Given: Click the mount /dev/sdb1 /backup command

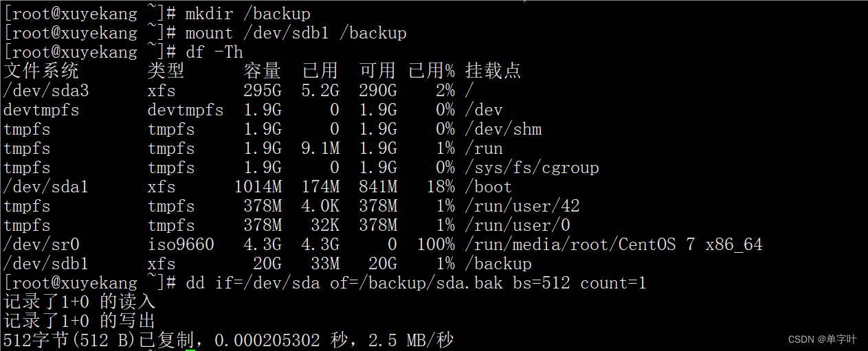Looking at the screenshot, I should (x=296, y=33).
